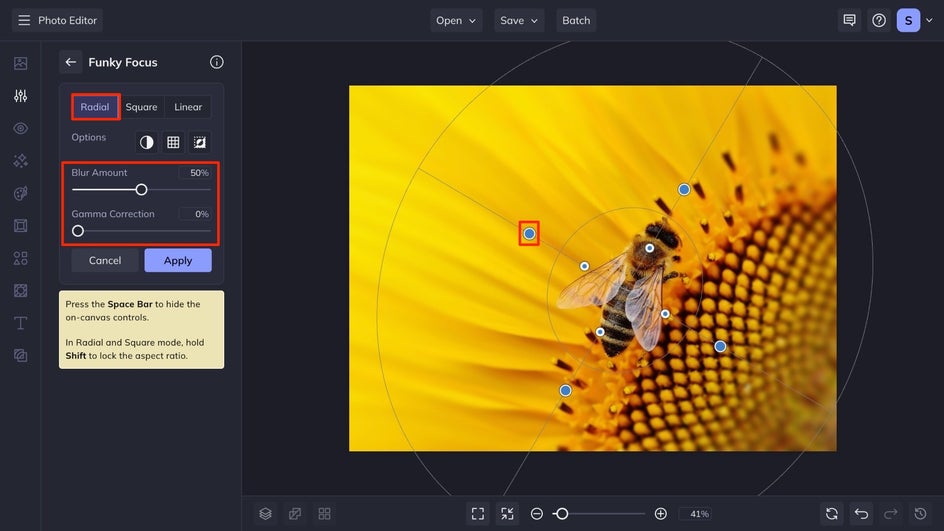The width and height of the screenshot is (944, 531).
Task: Select the Edit sliders sidebar icon
Action: (x=20, y=96)
